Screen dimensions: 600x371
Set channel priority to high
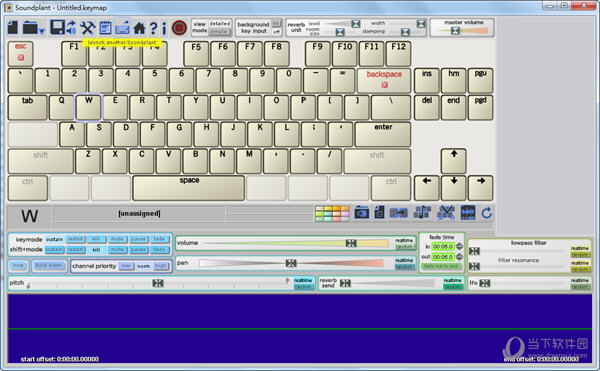[161, 266]
